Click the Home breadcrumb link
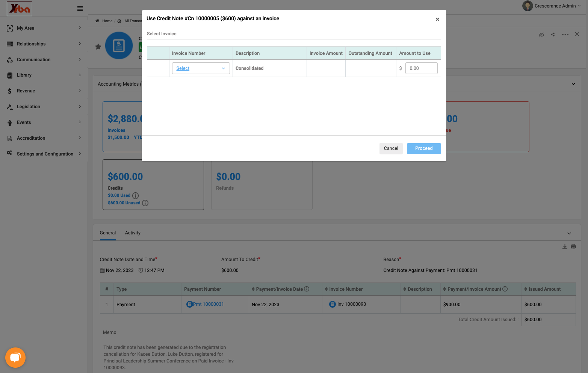 click(x=107, y=21)
